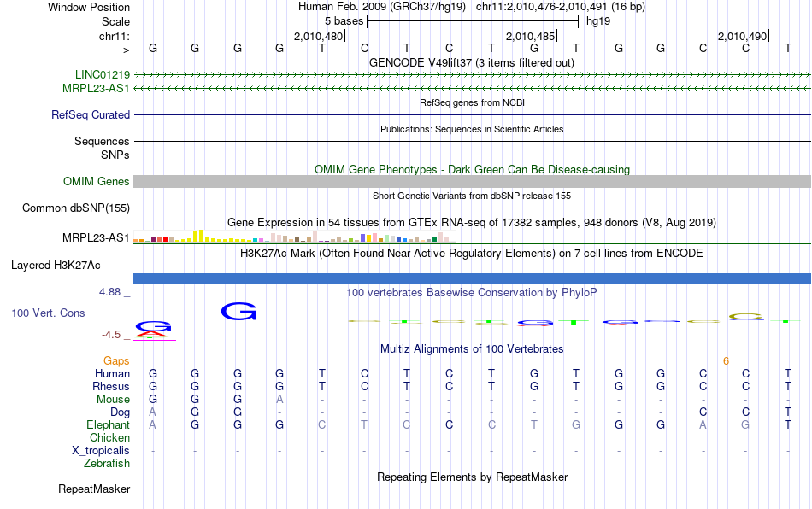The width and height of the screenshot is (812, 509).
Task: Click the blue Layered H3K27Ac signal bar
Action: point(473,278)
